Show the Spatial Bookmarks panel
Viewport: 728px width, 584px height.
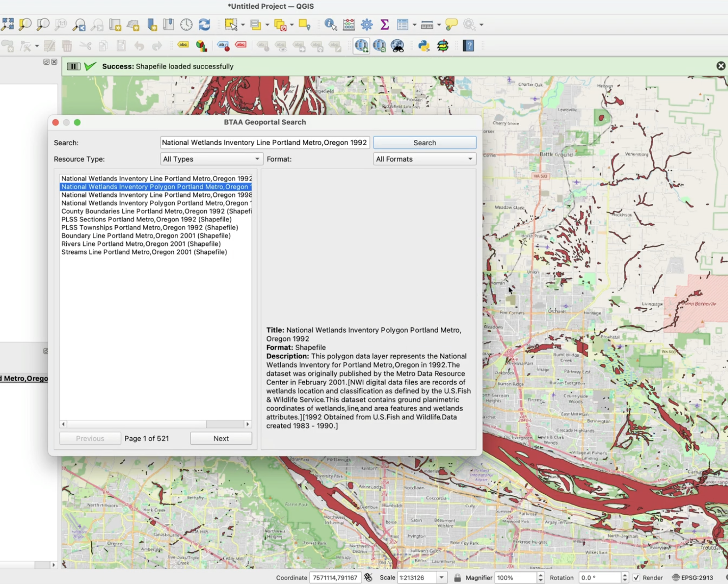click(169, 24)
